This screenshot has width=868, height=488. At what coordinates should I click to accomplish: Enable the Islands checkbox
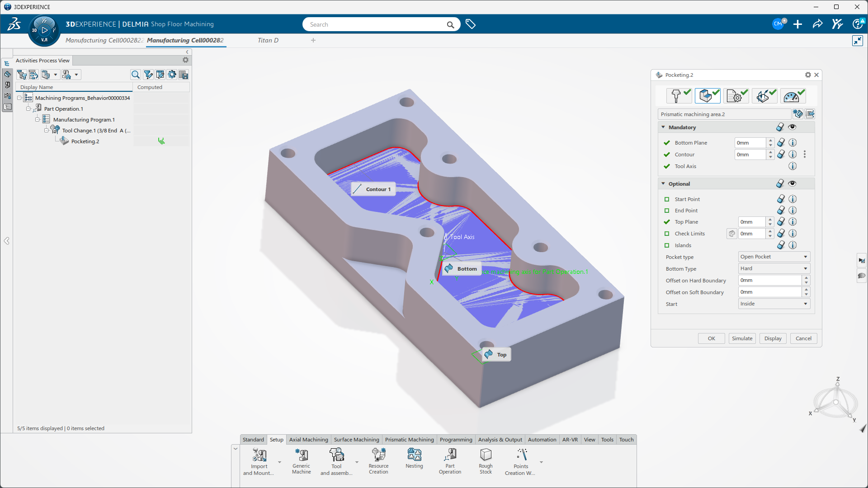(x=667, y=245)
